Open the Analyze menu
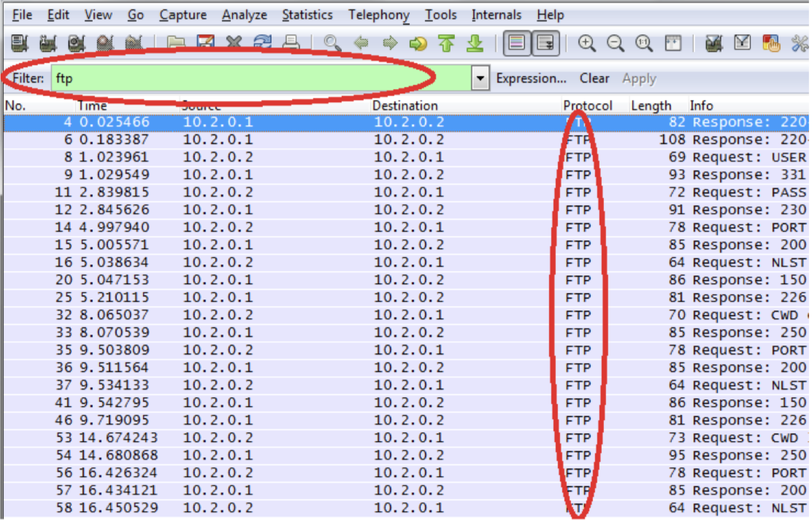 (245, 15)
